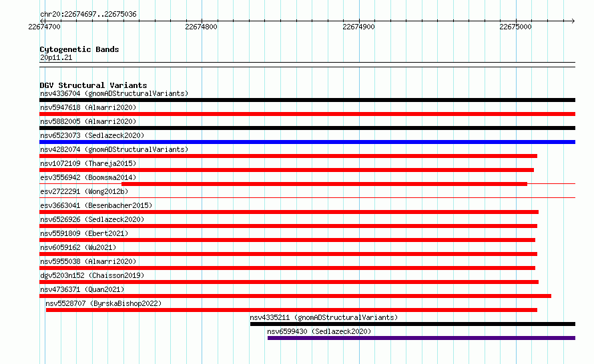This screenshot has height=364, width=594.
Task: Click the 20p11.21 band label
Action: 56,57
